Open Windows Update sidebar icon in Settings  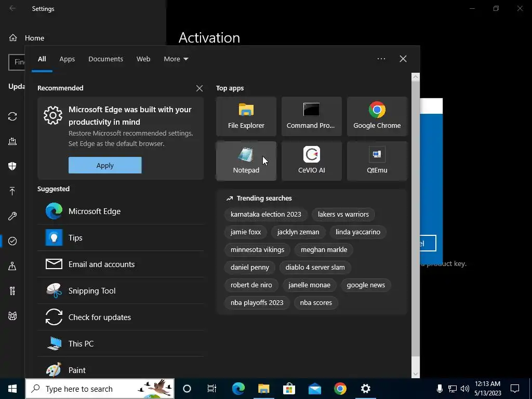click(12, 116)
